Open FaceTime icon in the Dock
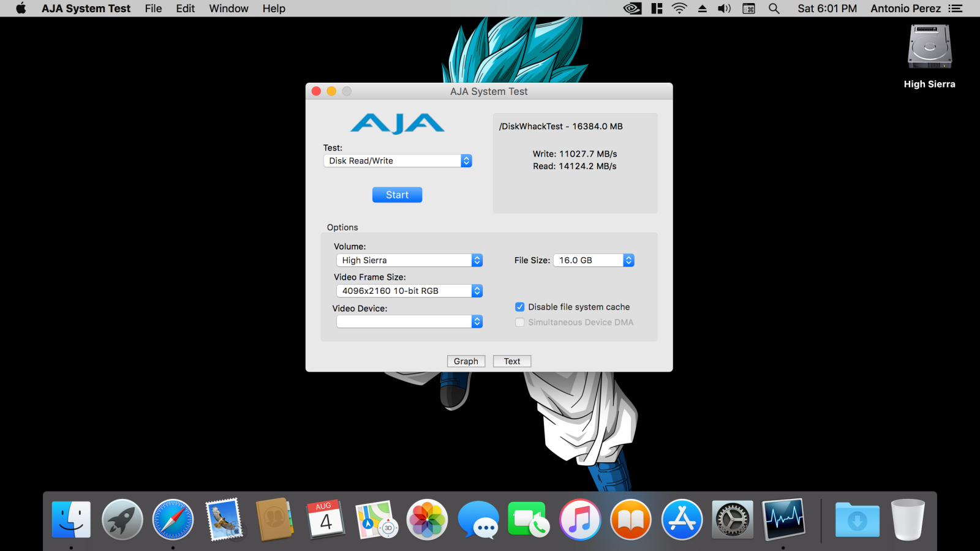The height and width of the screenshot is (551, 980). coord(529,520)
